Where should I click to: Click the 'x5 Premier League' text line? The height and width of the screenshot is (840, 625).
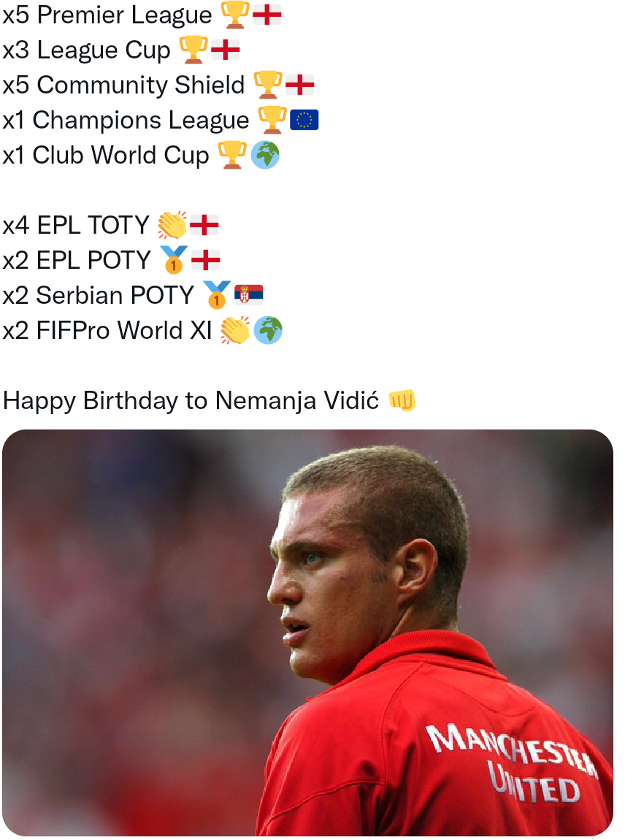pos(107,15)
